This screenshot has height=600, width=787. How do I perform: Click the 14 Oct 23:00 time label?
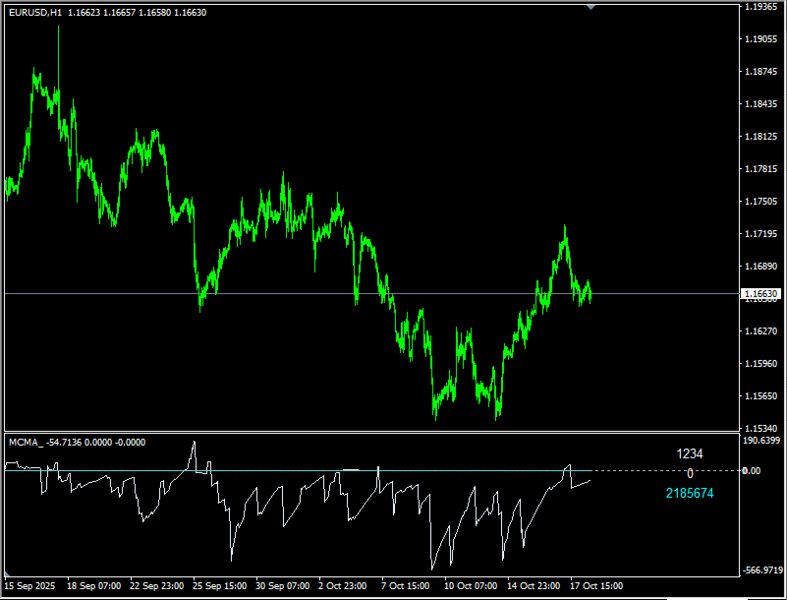tap(534, 586)
